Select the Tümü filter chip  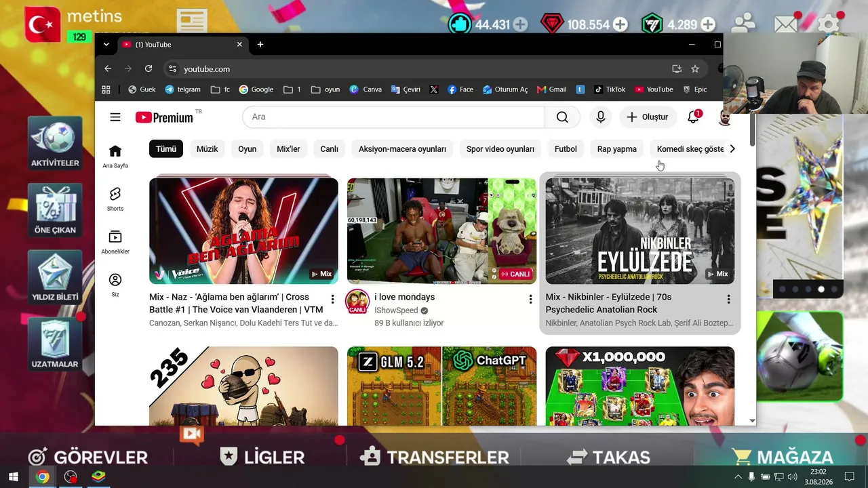[x=166, y=149]
